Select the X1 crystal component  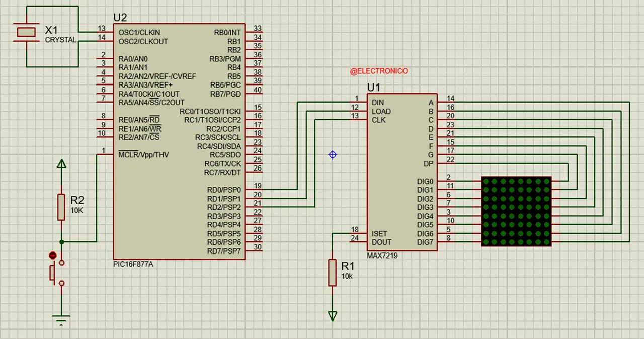[28, 31]
